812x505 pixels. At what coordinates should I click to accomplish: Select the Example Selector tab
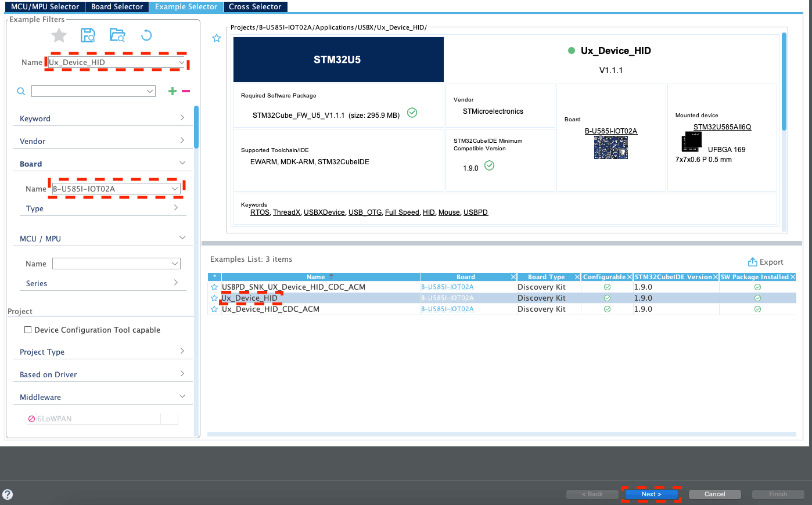[186, 6]
